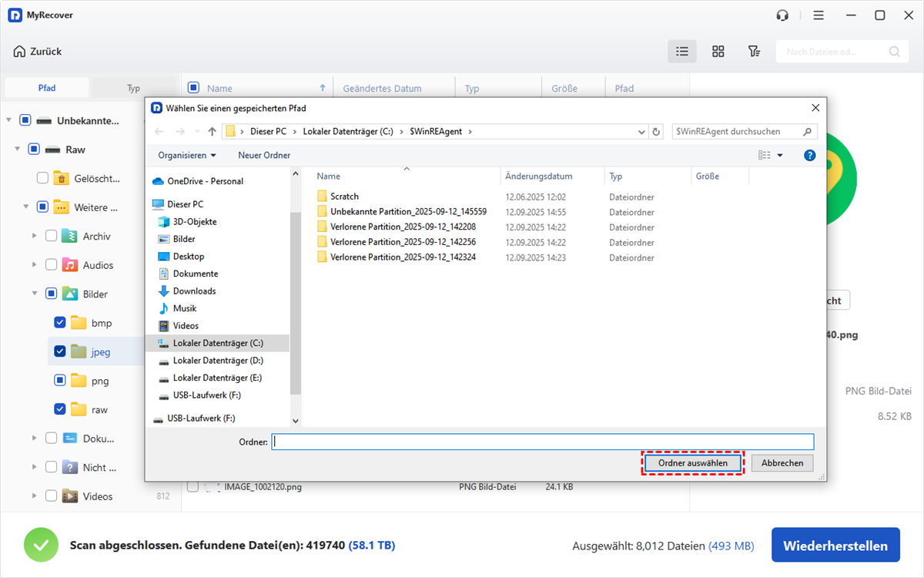Collapse the Bilder node in MyRecover tree
The height and width of the screenshot is (578, 924).
pyautogui.click(x=34, y=294)
